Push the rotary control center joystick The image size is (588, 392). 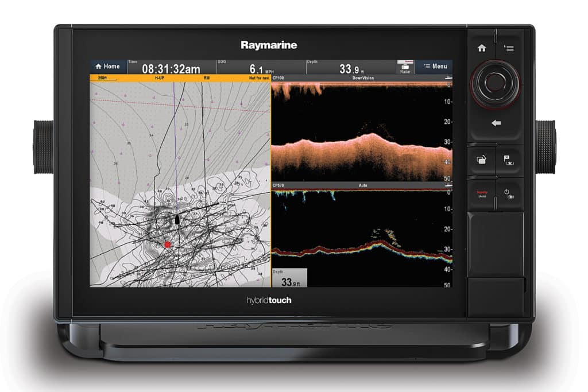point(495,83)
